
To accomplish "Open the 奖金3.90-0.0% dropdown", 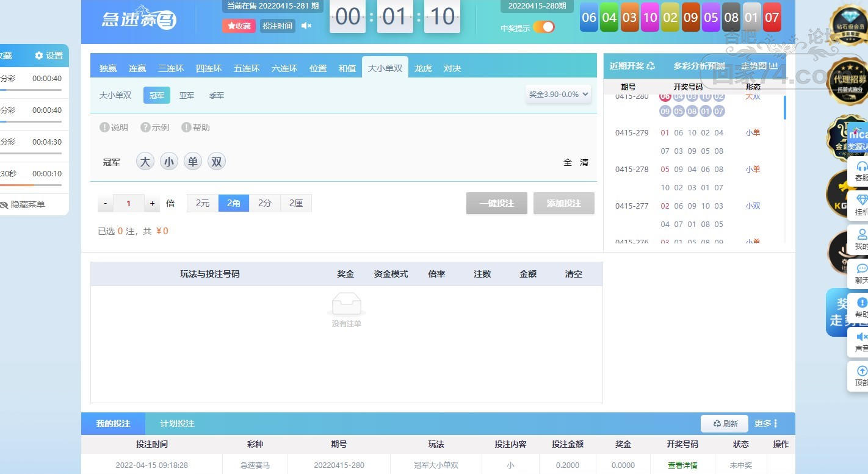I will click(x=558, y=95).
